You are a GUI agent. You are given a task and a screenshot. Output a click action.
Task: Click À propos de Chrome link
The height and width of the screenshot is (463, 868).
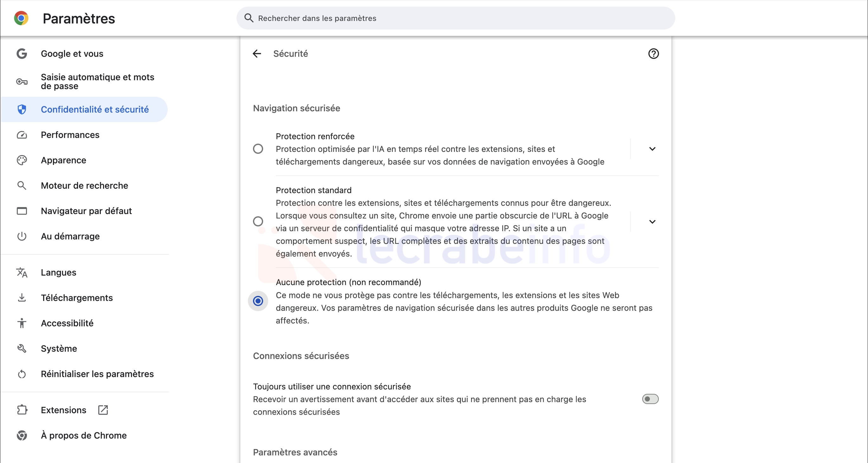[x=84, y=435]
